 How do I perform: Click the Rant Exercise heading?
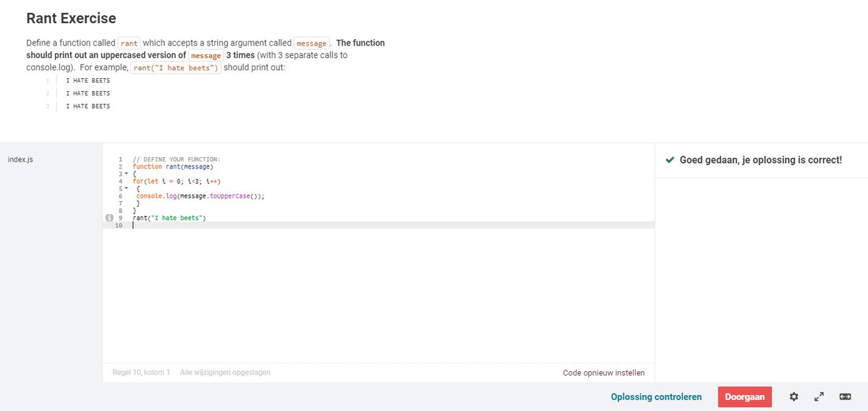click(71, 18)
